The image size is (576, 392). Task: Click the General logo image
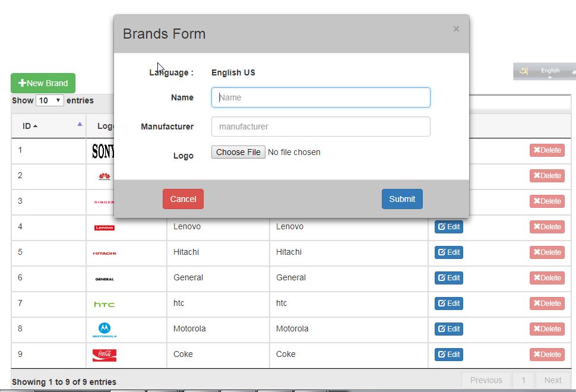(105, 279)
